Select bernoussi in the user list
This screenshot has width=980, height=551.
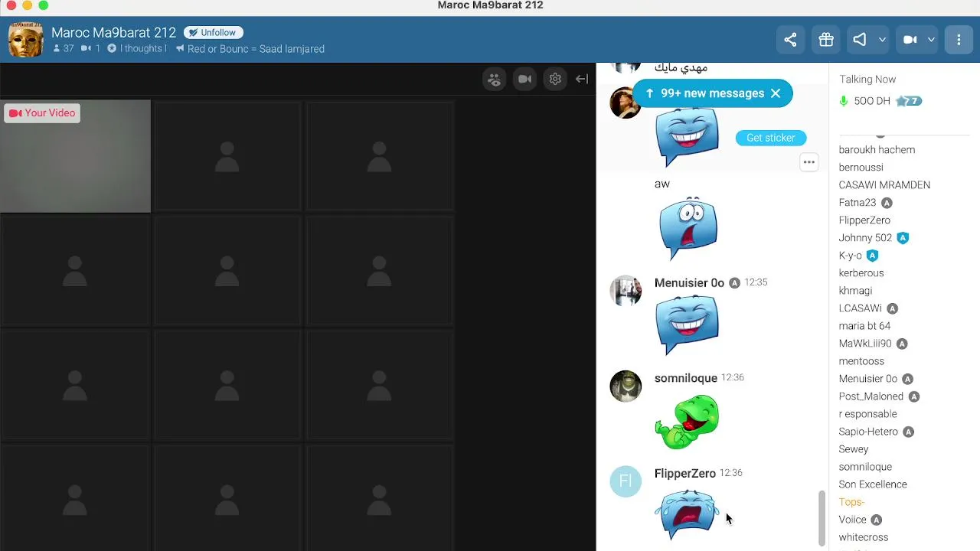click(861, 168)
